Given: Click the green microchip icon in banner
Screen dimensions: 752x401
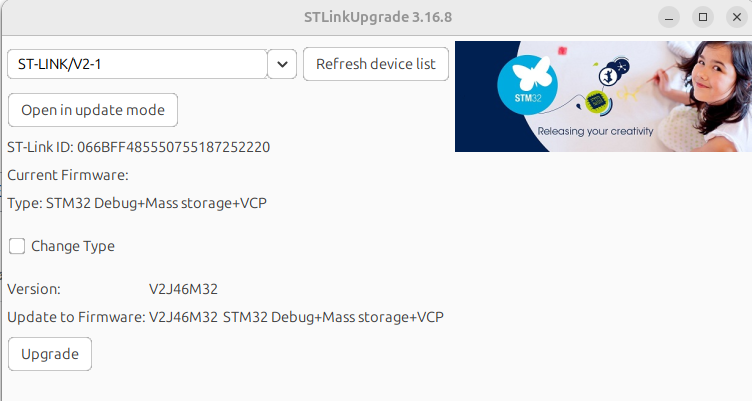Looking at the screenshot, I should 597,100.
